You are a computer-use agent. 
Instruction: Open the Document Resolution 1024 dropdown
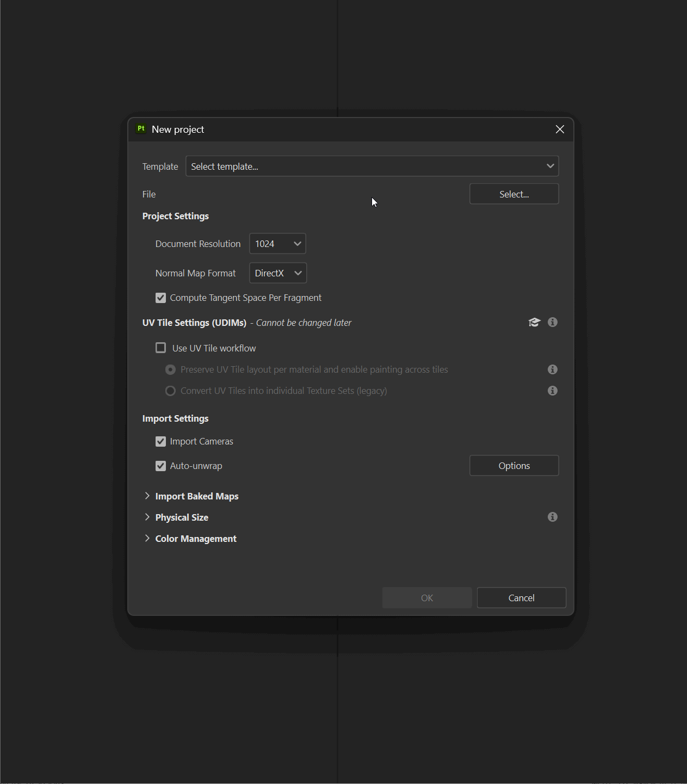277,244
